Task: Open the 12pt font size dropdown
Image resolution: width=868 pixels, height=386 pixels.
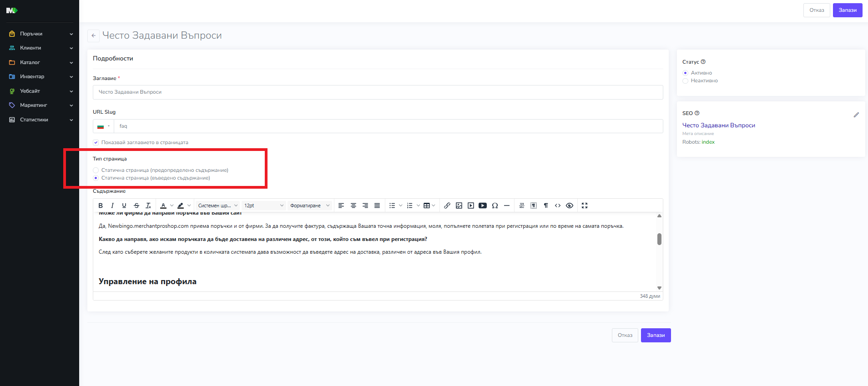Action: click(x=264, y=206)
